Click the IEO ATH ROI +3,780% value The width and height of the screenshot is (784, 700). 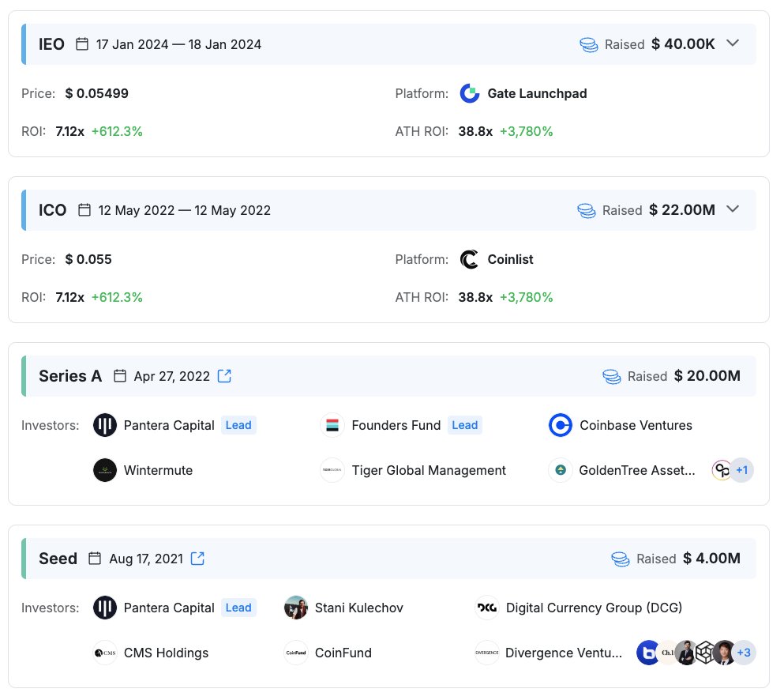tap(527, 132)
